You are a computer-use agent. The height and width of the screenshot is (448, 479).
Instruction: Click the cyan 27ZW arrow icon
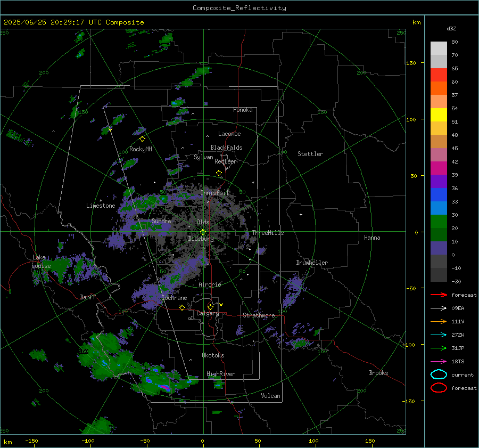click(439, 335)
